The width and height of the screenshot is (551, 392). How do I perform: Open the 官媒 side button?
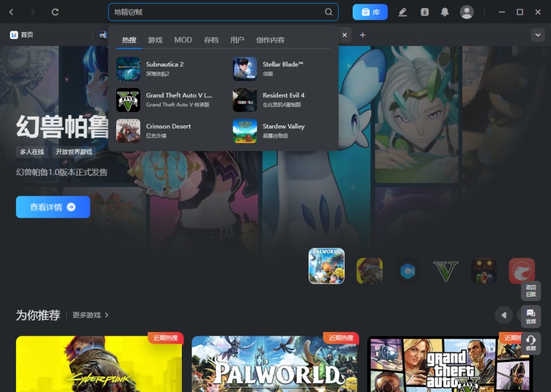coord(531,316)
